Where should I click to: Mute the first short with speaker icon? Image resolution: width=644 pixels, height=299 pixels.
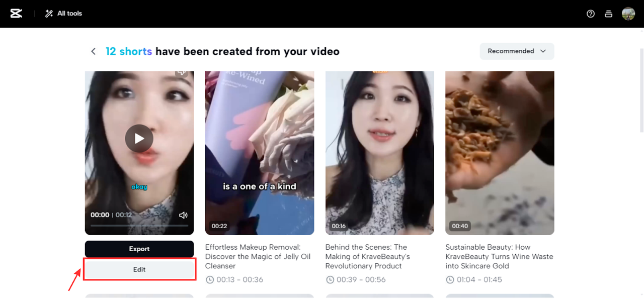(x=183, y=215)
